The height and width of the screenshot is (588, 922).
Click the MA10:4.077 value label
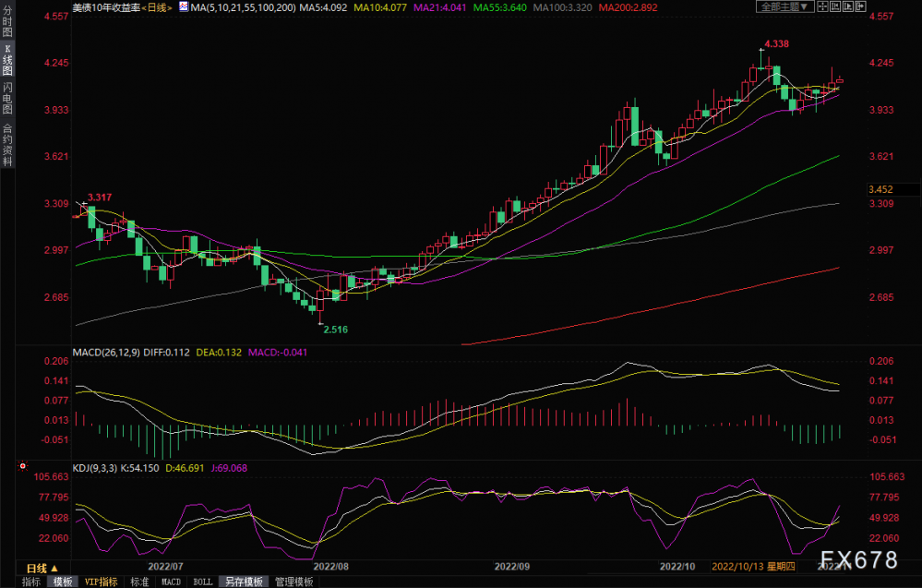(380, 7)
